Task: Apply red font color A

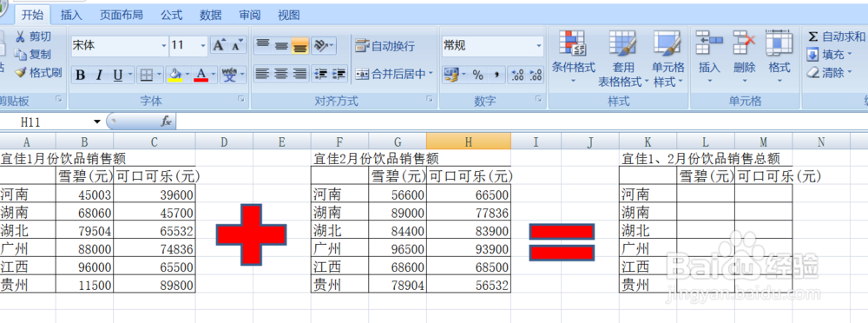Action: coord(201,75)
